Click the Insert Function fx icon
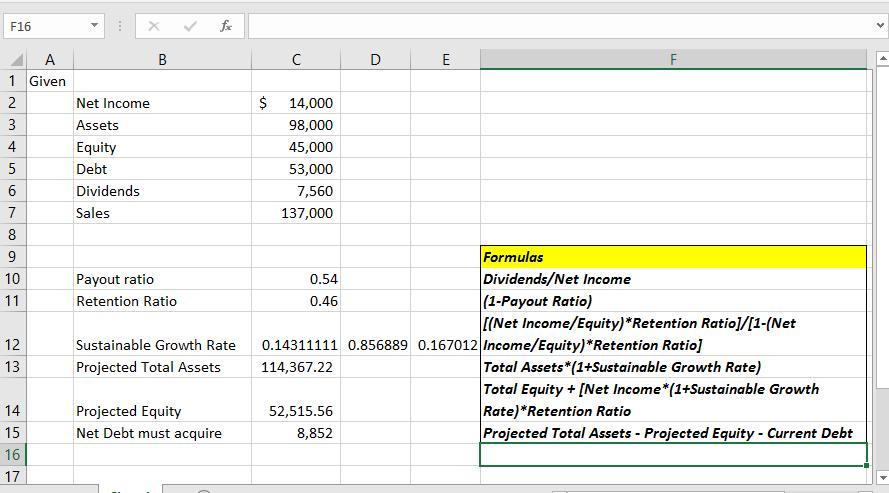The height and width of the screenshot is (493, 889). click(226, 27)
